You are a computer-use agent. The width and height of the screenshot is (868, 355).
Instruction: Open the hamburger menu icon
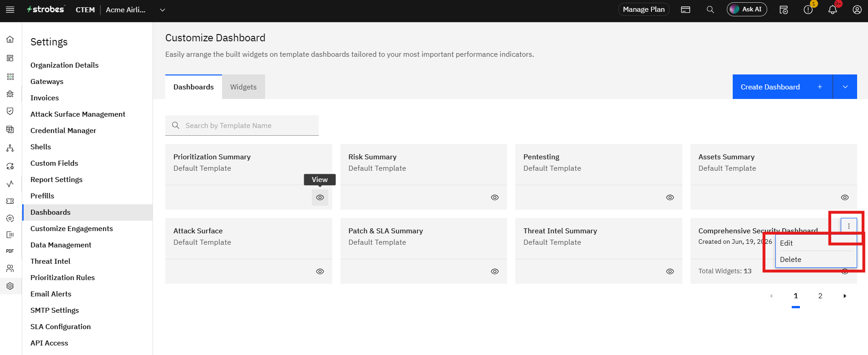click(x=10, y=10)
